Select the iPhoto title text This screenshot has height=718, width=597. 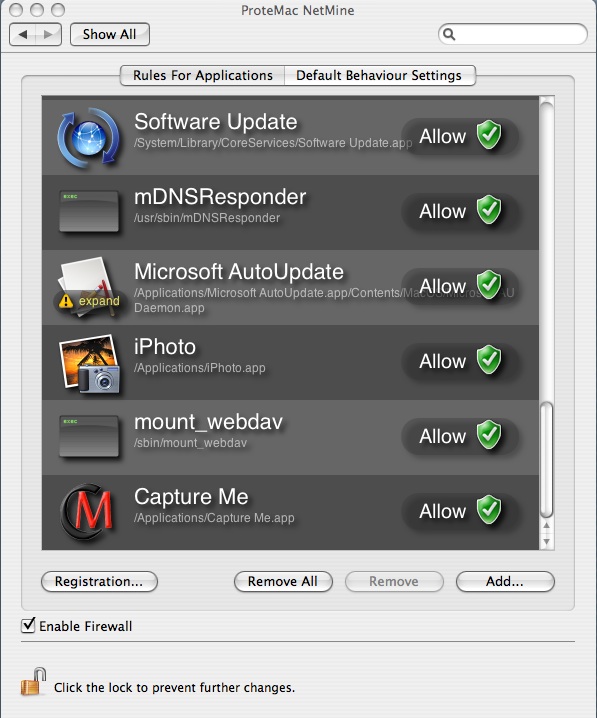point(165,347)
